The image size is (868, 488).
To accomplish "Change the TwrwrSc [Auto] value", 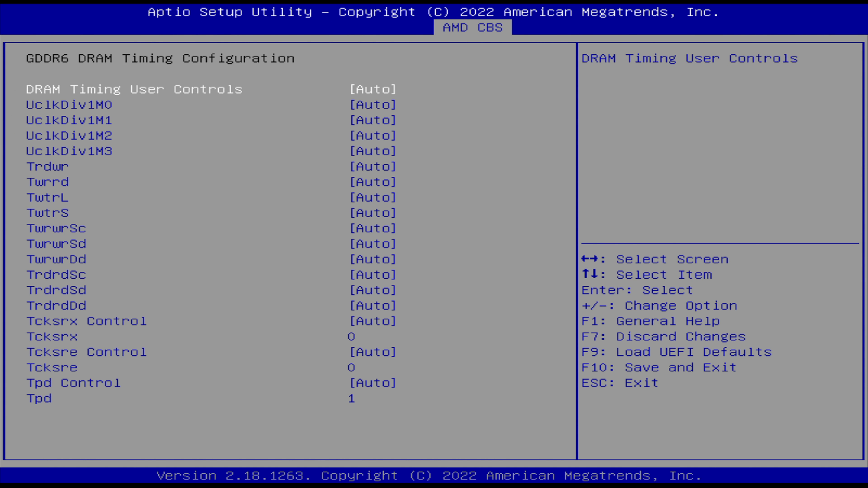I will [x=373, y=229].
